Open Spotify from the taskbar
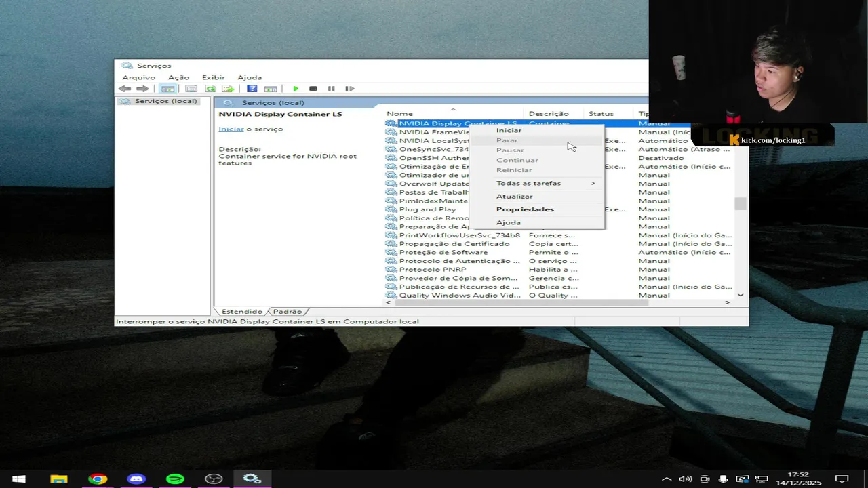This screenshot has height=488, width=868. tap(175, 479)
